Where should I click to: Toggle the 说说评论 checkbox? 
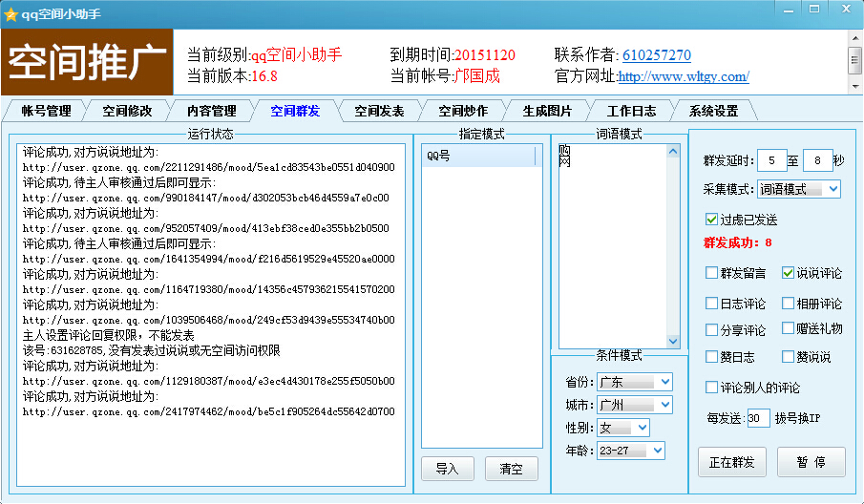coord(789,273)
